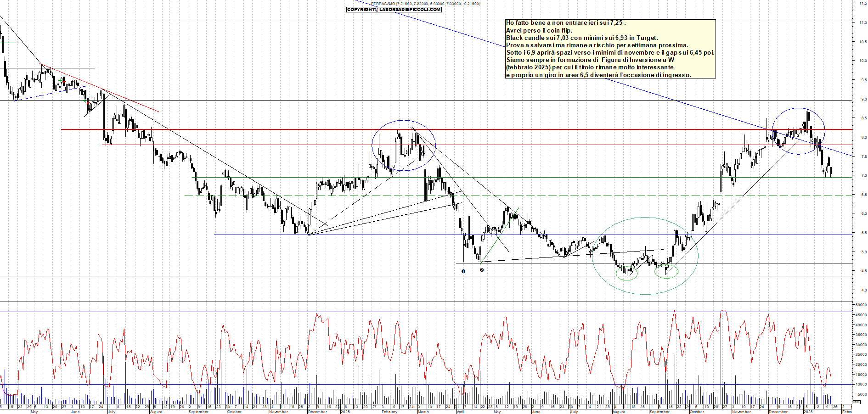Viewport: 868px width, 414px height.
Task: Click the COPYRIGHT@ LABORSADEIPICCOLI.COM label
Action: click(394, 9)
